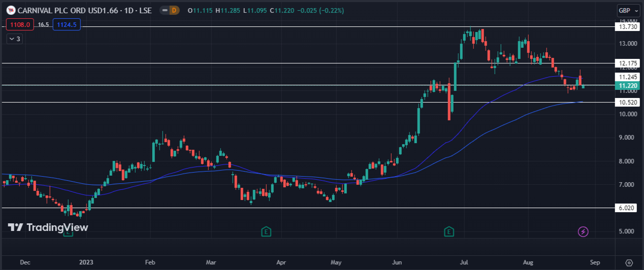The image size is (644, 270).
Task: Click the Mar label on time axis
Action: coord(211,262)
